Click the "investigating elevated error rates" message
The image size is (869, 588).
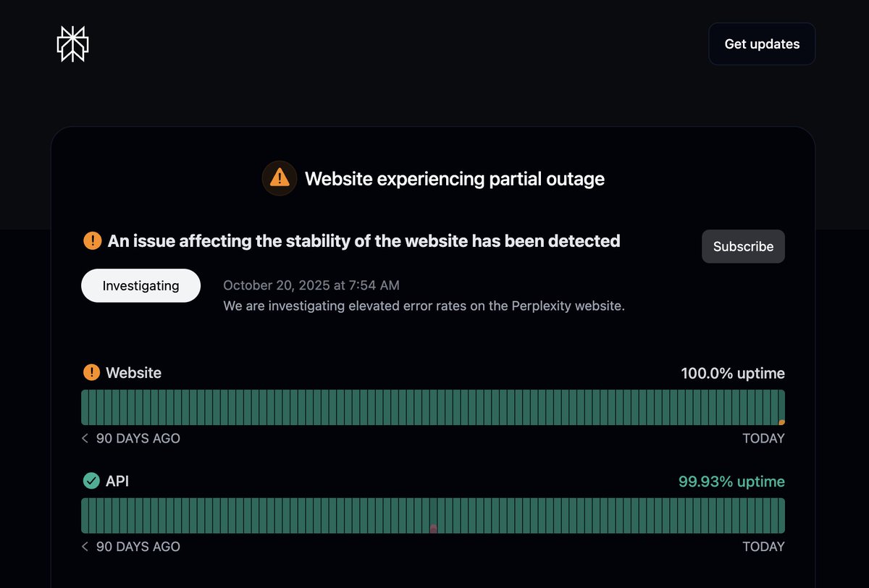tap(424, 306)
